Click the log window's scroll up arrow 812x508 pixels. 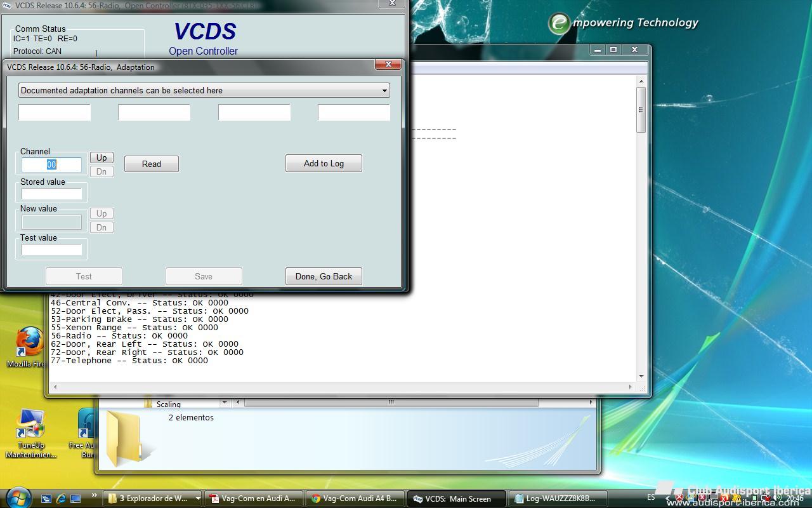tap(641, 81)
